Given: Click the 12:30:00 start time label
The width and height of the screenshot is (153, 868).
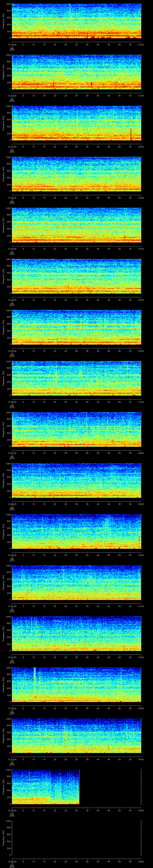Looking at the screenshot, I should click(12, 606).
